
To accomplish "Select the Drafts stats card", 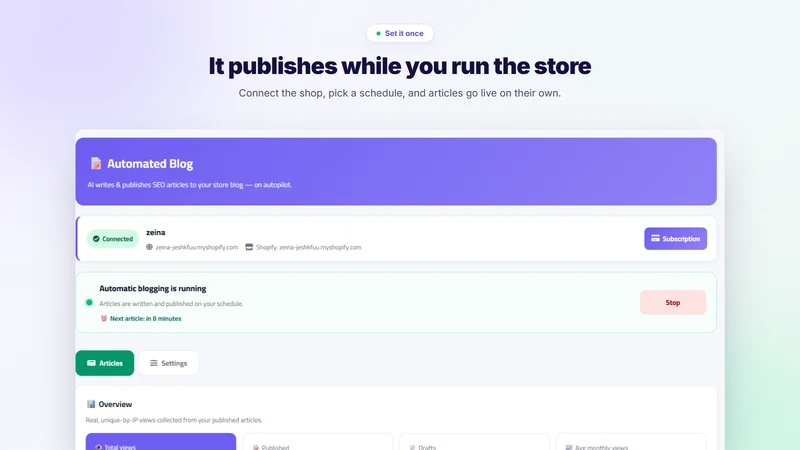I will (x=474, y=442).
